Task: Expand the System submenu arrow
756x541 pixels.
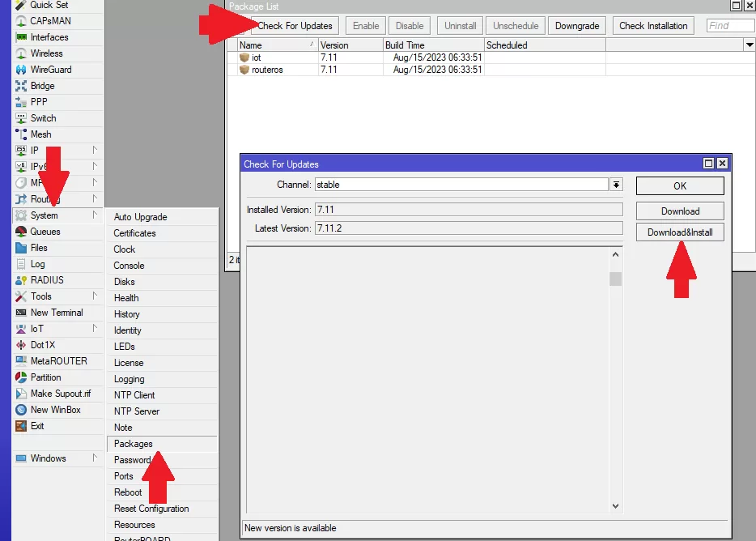Action: click(x=95, y=215)
